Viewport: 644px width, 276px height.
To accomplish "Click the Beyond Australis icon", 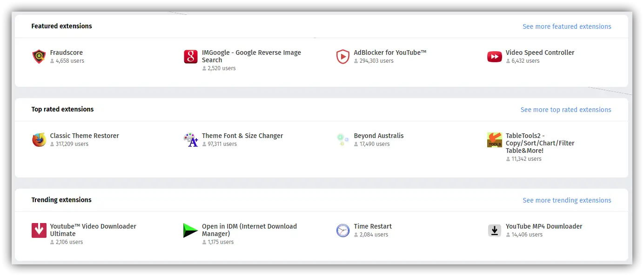I will tap(342, 140).
